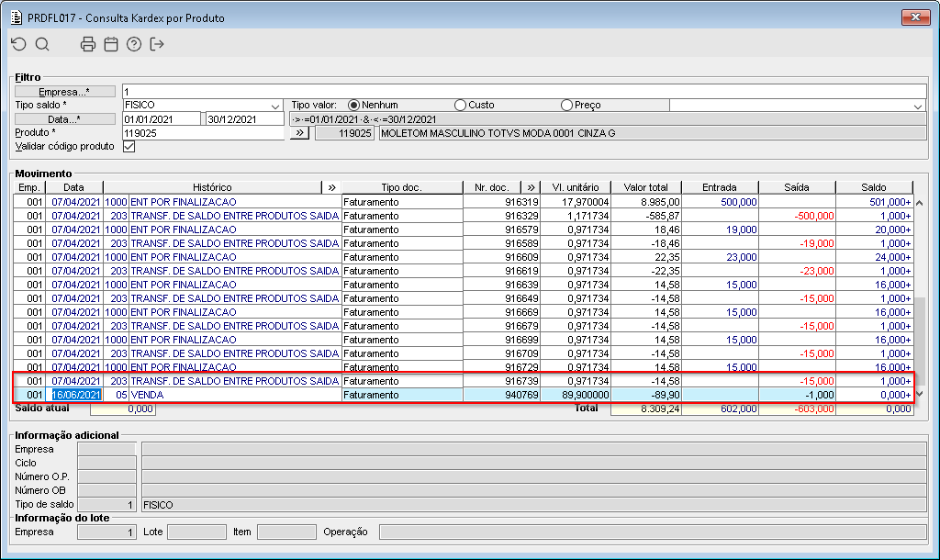Click the exit arrow toolbar icon
940x560 pixels.
coord(157,44)
